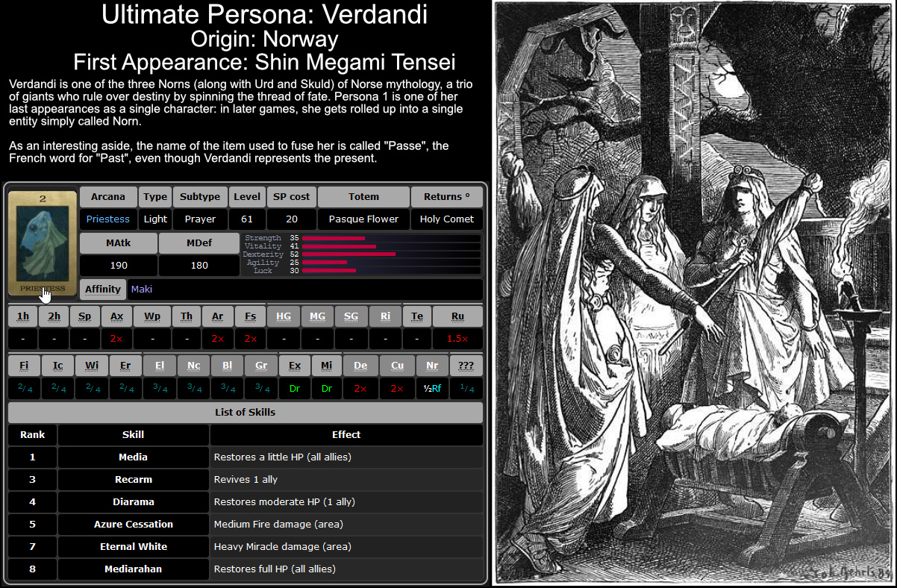
Task: Click the Bl element abbreviation
Action: coord(227,366)
